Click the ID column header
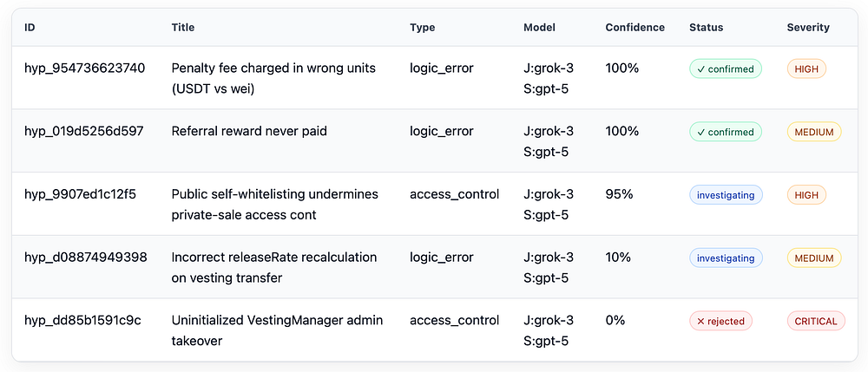 (30, 28)
